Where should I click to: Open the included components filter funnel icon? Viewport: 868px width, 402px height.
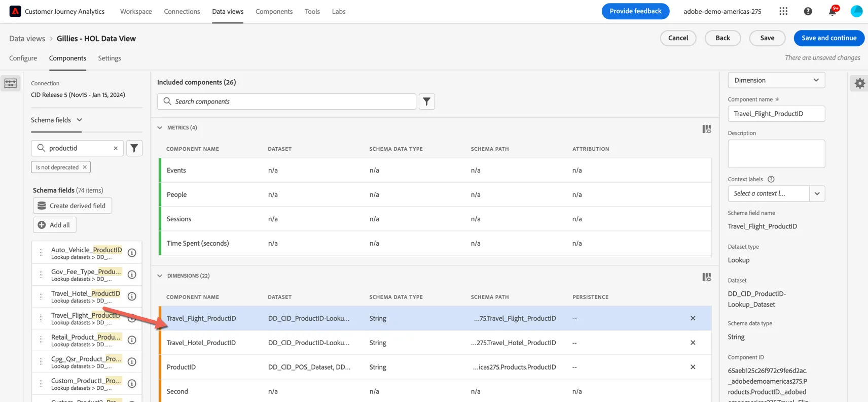tap(427, 102)
